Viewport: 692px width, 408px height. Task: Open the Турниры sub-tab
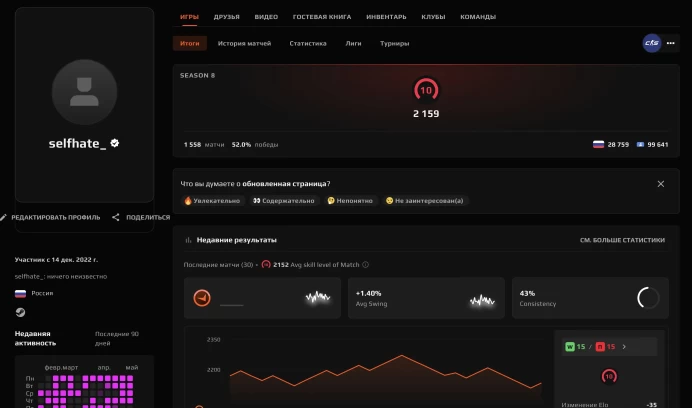tap(395, 43)
